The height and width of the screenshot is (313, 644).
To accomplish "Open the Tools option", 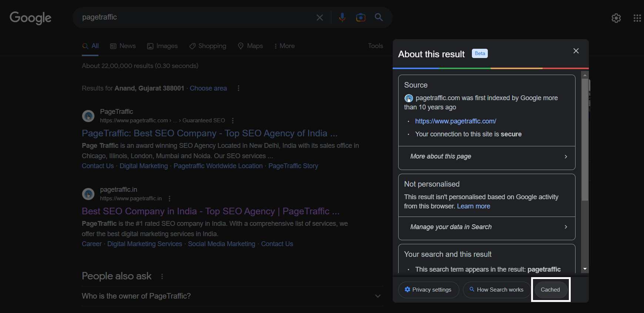I will (375, 46).
